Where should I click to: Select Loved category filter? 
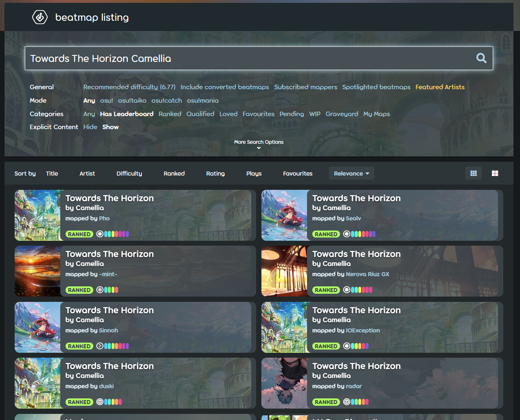click(228, 114)
